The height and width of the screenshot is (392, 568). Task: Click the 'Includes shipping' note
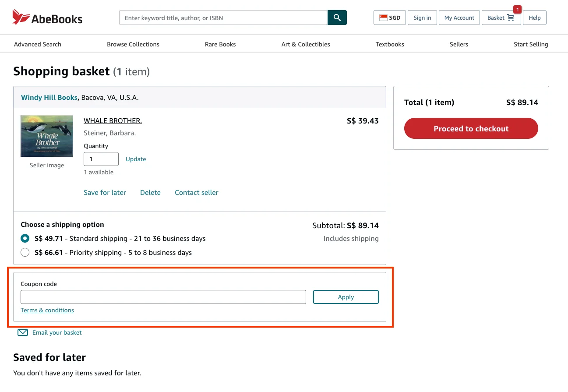(x=351, y=238)
